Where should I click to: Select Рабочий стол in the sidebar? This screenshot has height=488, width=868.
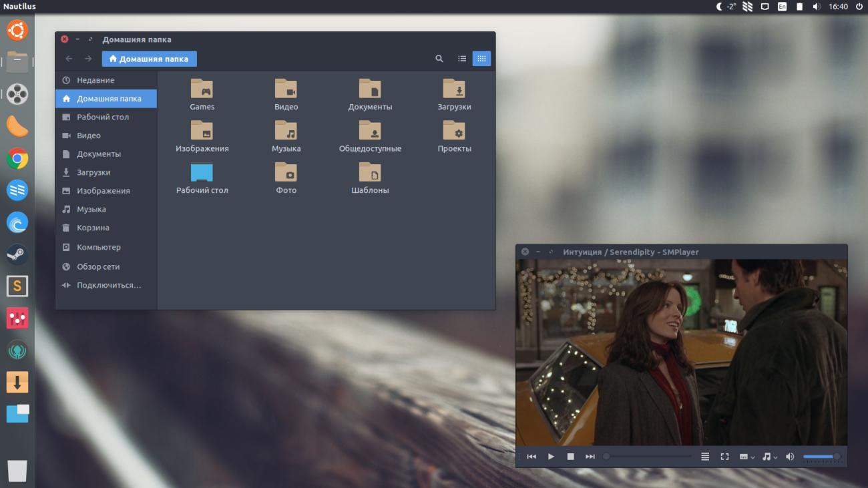click(x=106, y=117)
